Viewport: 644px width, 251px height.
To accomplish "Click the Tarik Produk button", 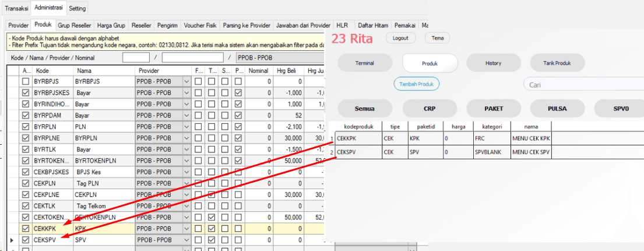I will coord(557,64).
